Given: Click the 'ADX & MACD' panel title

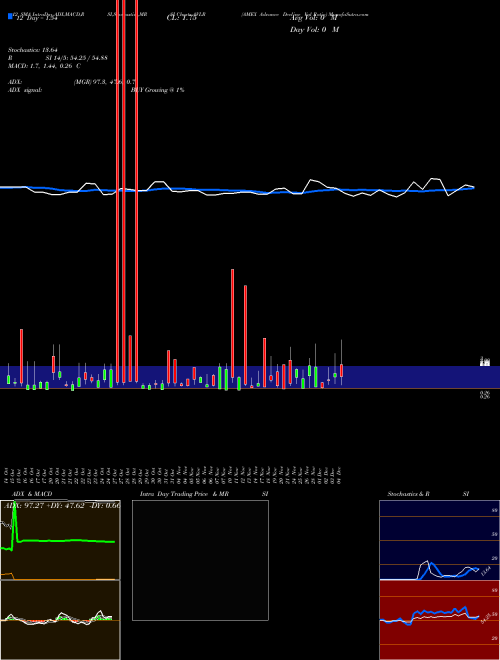Looking at the screenshot, I should click(x=32, y=494).
